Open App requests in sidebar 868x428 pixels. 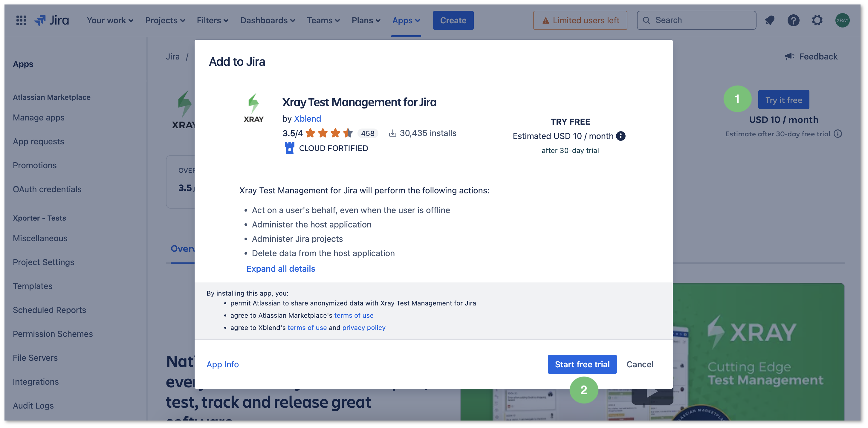[x=38, y=141]
